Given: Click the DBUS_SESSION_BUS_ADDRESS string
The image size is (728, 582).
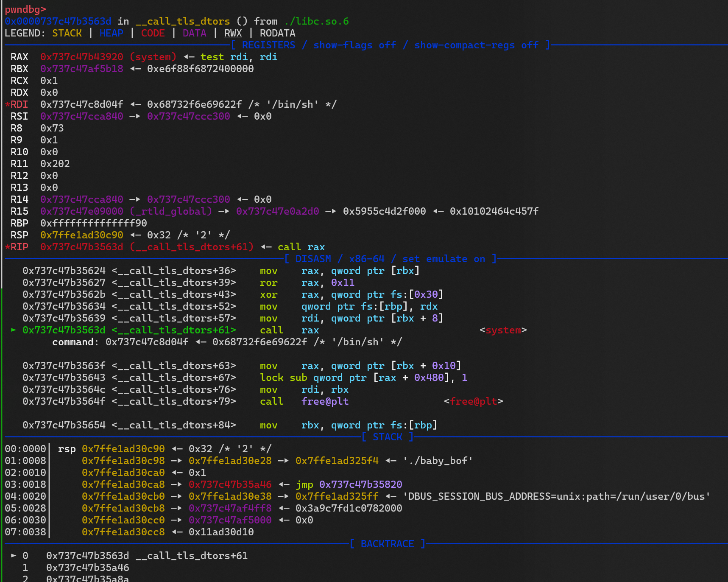Looking at the screenshot, I should [556, 496].
